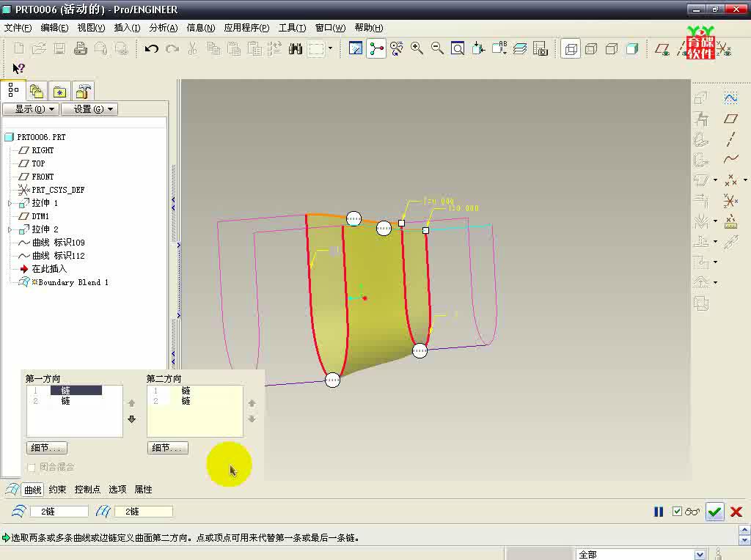Click the Refit to screen icon

(x=458, y=49)
